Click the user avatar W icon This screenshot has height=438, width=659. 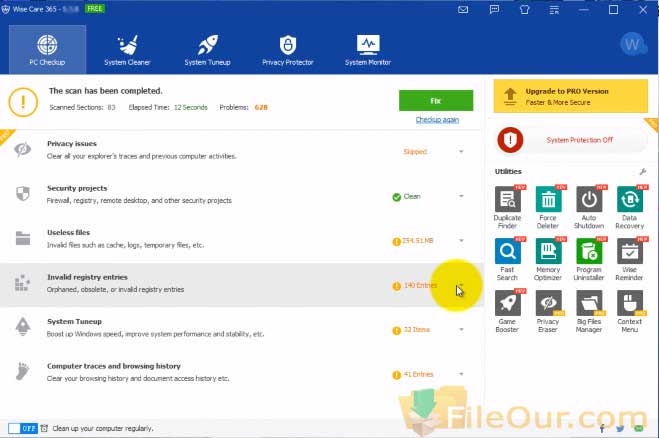coord(633,44)
